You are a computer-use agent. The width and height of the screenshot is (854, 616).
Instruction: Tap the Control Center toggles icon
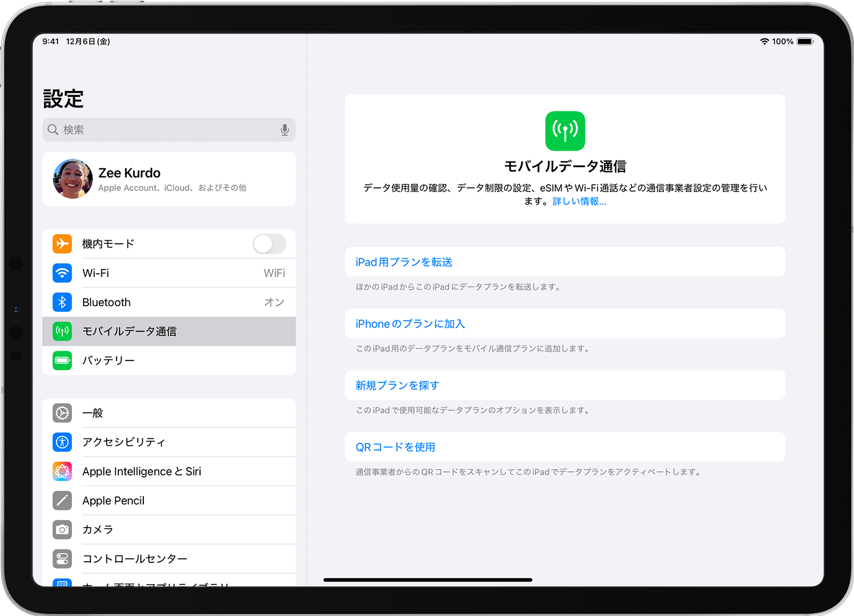point(62,559)
